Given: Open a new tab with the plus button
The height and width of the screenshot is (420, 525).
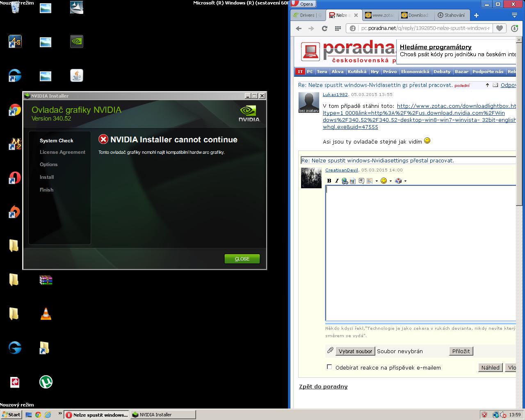Looking at the screenshot, I should (476, 15).
